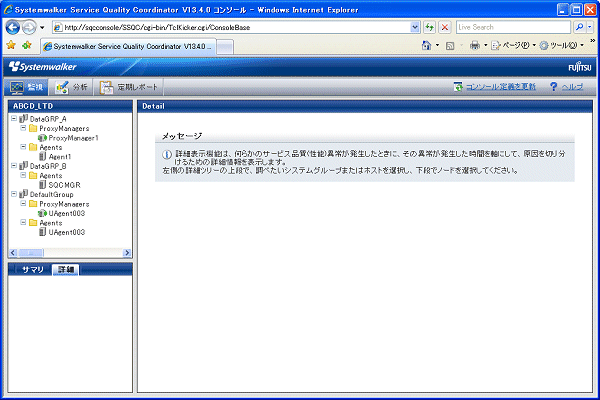Open the search provider dropdown arrow
600x400 pixels.
[x=590, y=27]
